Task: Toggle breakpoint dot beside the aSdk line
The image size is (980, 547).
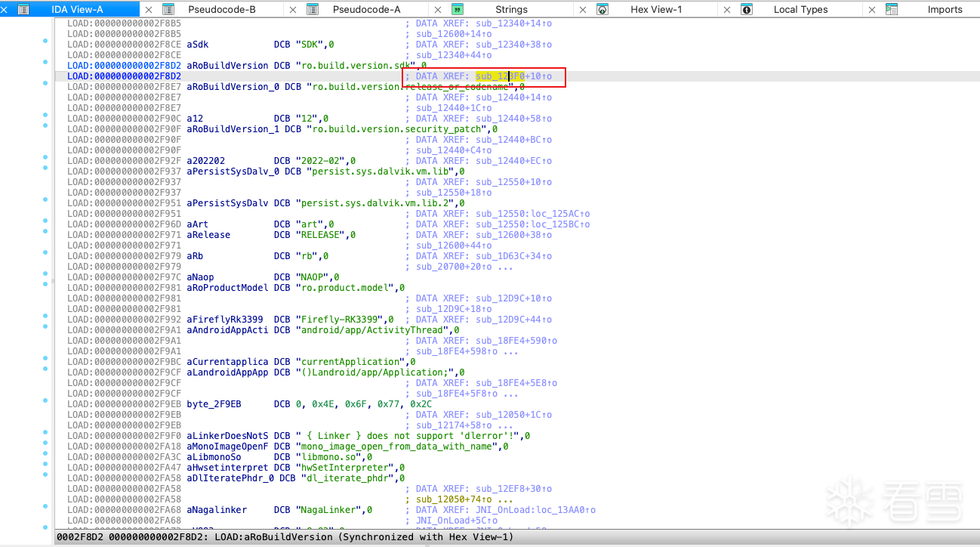Action: coord(46,45)
